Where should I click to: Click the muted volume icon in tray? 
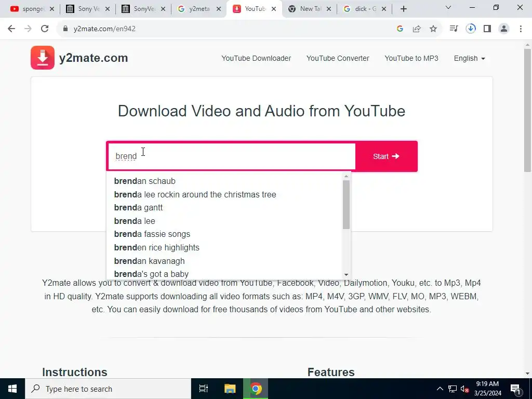click(x=465, y=389)
